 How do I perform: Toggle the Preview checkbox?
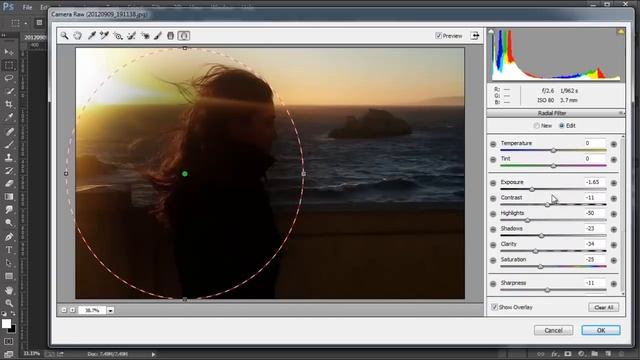coord(438,36)
